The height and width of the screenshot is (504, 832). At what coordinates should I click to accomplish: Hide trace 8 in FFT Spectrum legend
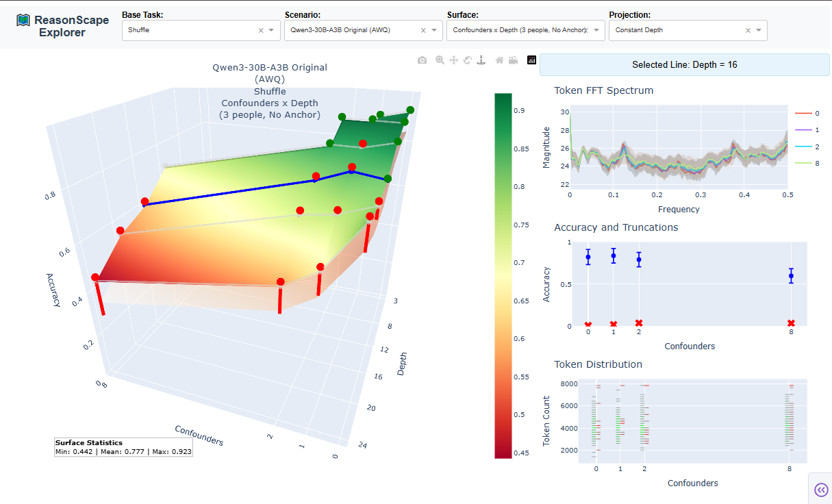point(808,164)
